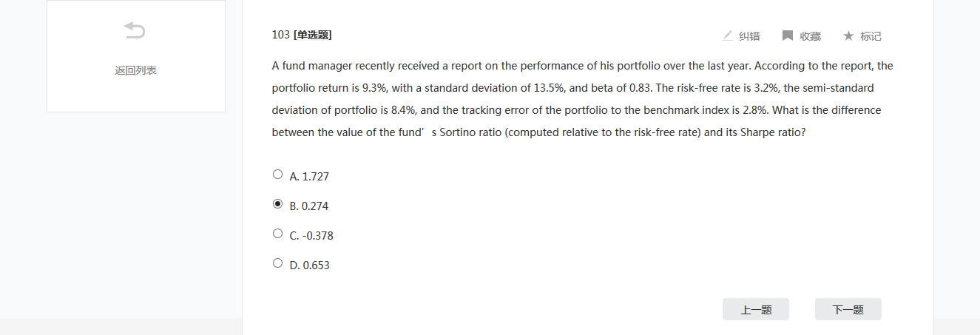Select radio button for option A
The height and width of the screenshot is (335, 980).
point(277,175)
